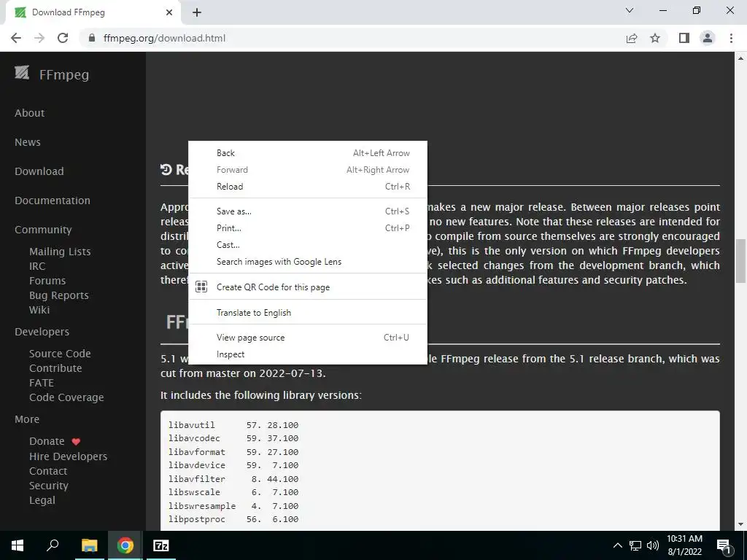Screen dimensions: 747x560
Task: Open the IRC link
Action: [37, 266]
